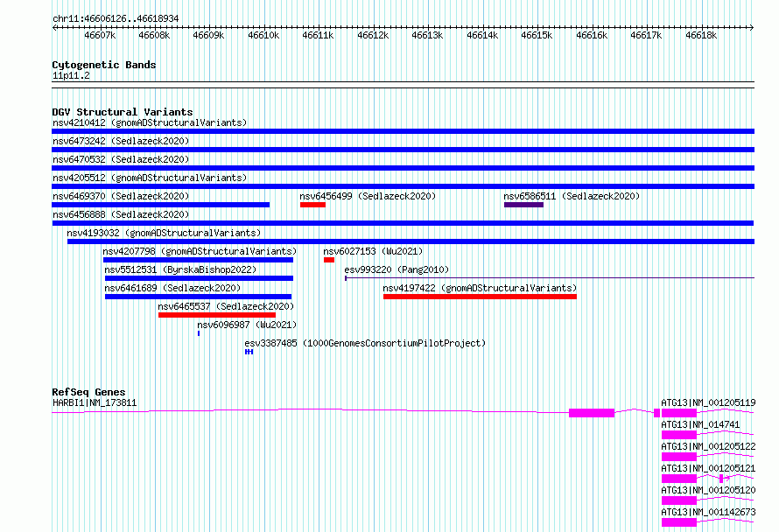Click the nsv4193032 gnomAD label
The image size is (779, 532).
[164, 233]
